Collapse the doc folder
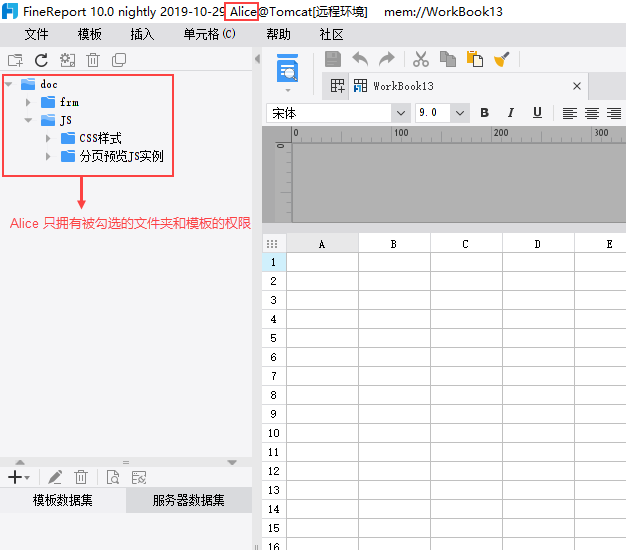The height and width of the screenshot is (550, 626). point(9,84)
